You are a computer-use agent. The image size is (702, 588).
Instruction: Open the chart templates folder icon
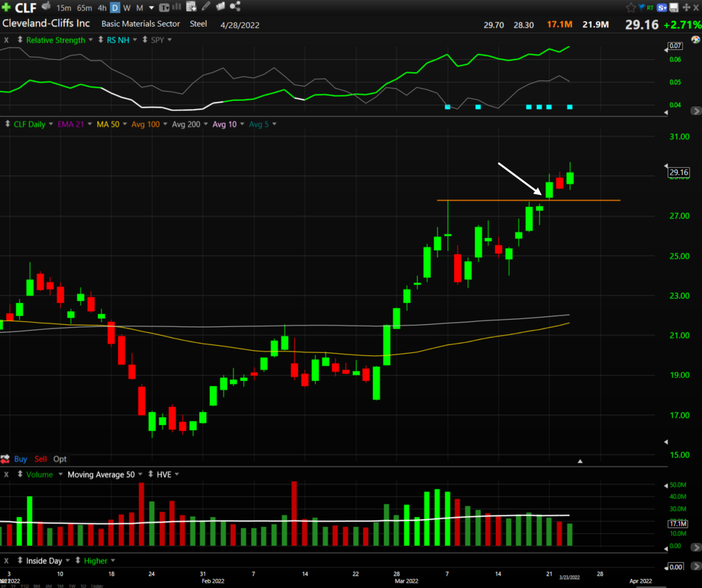tap(220, 6)
